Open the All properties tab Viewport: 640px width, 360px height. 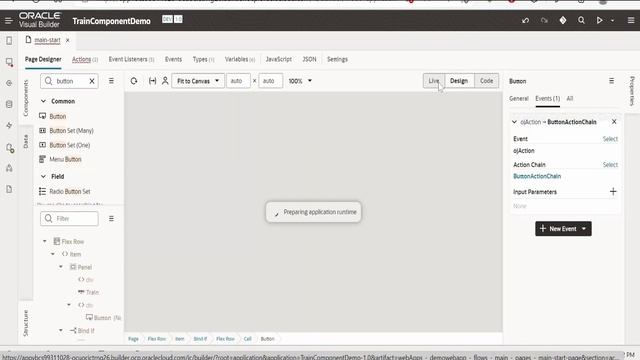tap(570, 98)
